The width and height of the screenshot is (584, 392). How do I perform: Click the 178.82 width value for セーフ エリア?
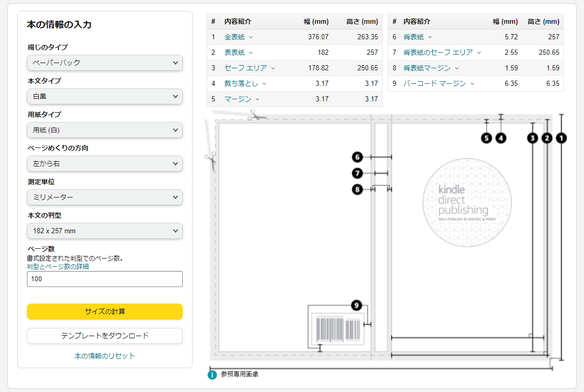pos(318,68)
